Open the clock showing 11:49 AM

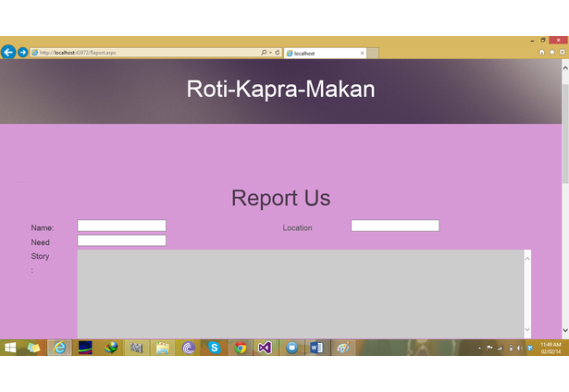coord(550,348)
